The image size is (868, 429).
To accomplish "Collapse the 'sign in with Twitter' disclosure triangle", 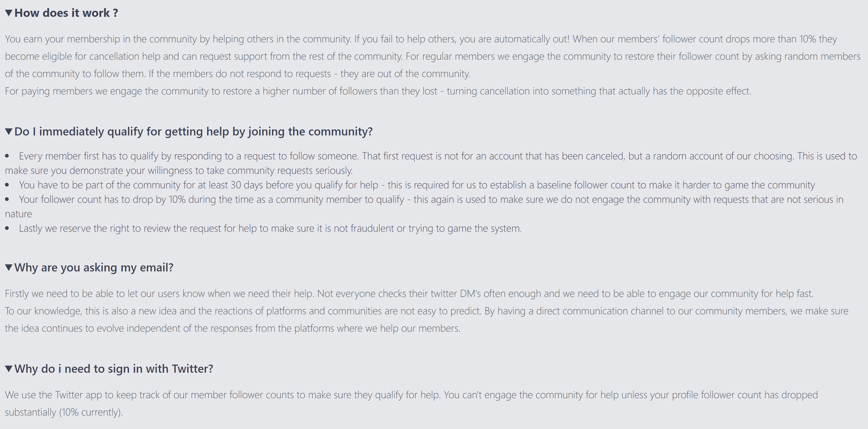I will [9, 369].
